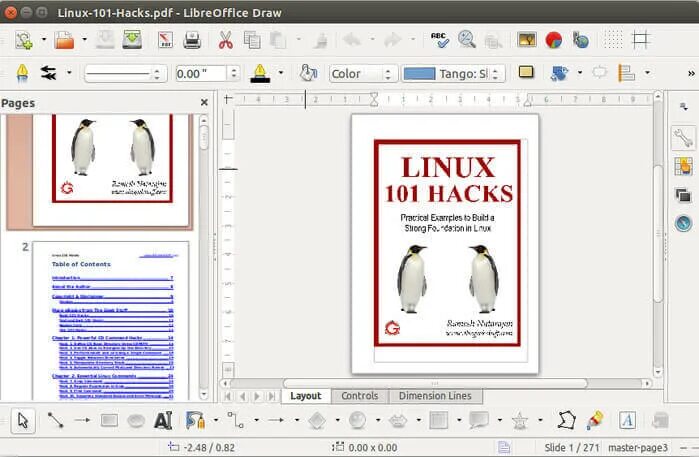The width and height of the screenshot is (699, 457).
Task: Toggle the Shadow icon
Action: click(x=526, y=72)
